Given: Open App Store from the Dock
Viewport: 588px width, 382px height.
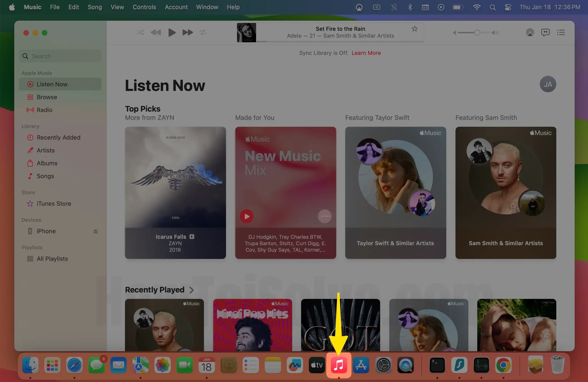Looking at the screenshot, I should coord(361,365).
